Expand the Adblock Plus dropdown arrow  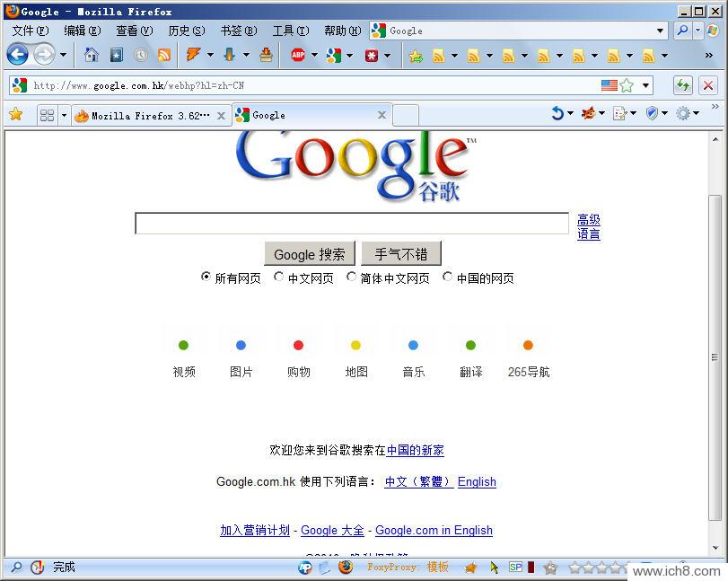(314, 55)
